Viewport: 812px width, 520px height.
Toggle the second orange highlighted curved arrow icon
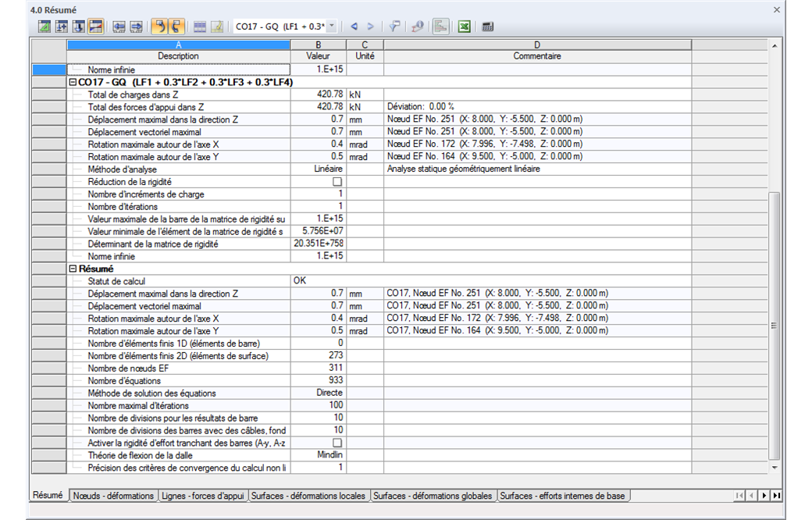(176, 27)
